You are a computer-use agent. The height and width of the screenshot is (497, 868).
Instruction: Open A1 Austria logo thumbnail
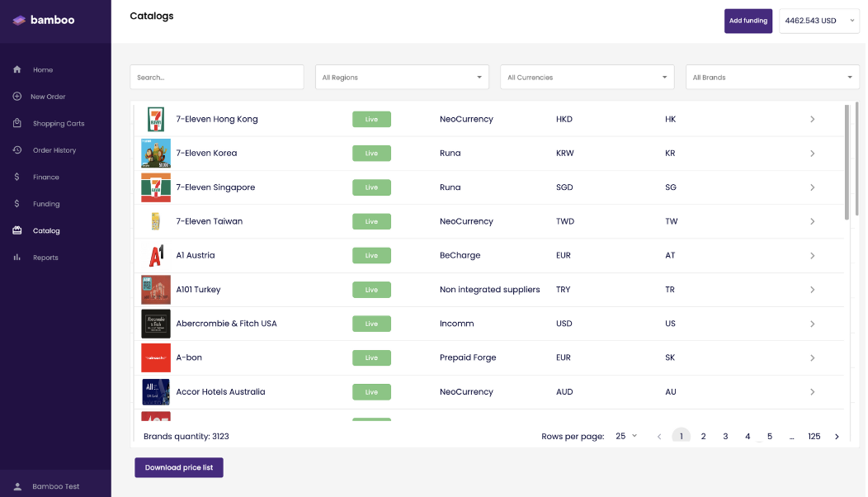[x=156, y=255]
